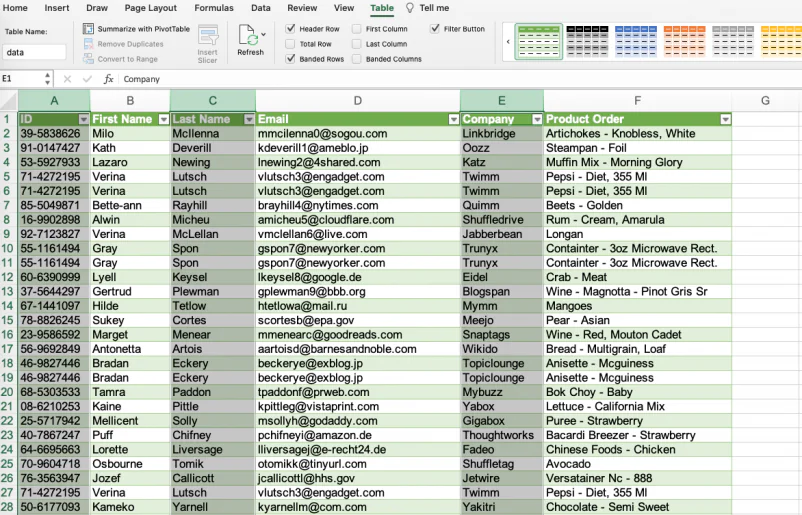The width and height of the screenshot is (802, 515).
Task: Click the Summarize with PivotTable icon
Action: tap(88, 29)
